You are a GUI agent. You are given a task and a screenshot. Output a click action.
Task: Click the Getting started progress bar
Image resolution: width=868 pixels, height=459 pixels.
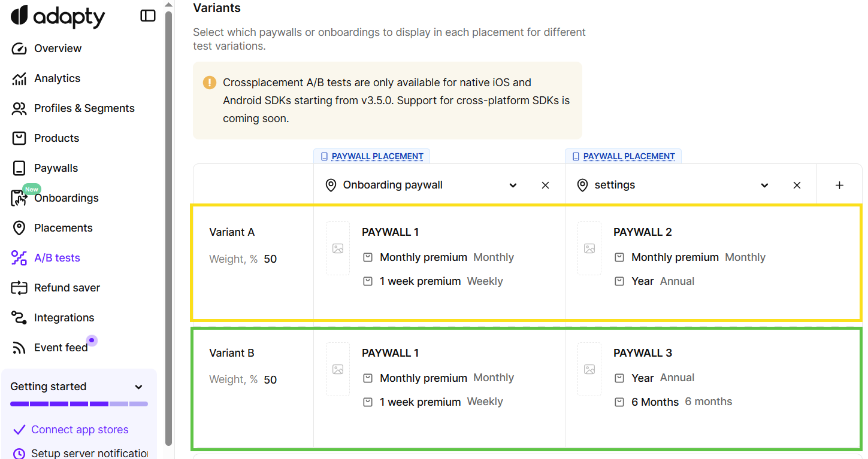[x=79, y=404]
